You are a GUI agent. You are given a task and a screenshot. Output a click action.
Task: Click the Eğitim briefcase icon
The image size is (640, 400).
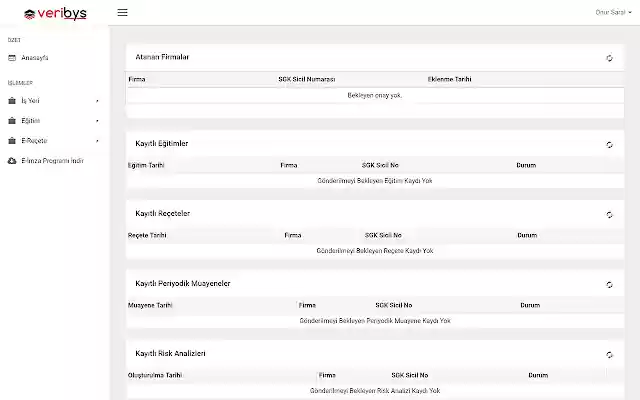(12, 120)
